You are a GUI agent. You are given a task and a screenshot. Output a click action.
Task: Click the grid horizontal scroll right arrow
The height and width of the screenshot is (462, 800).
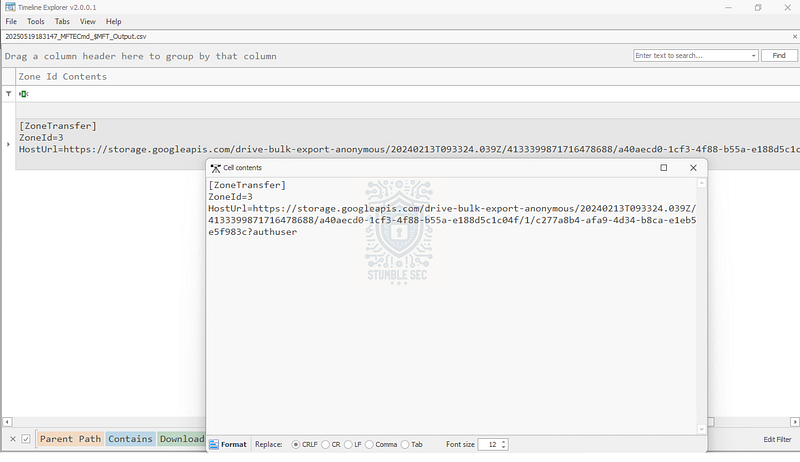(x=795, y=422)
